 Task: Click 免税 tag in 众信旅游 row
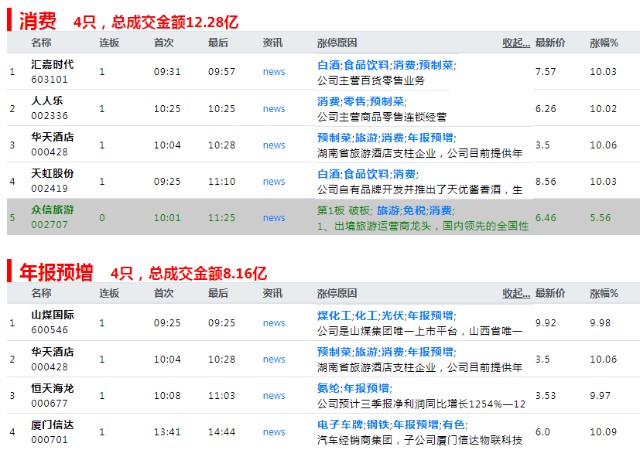coord(414,211)
